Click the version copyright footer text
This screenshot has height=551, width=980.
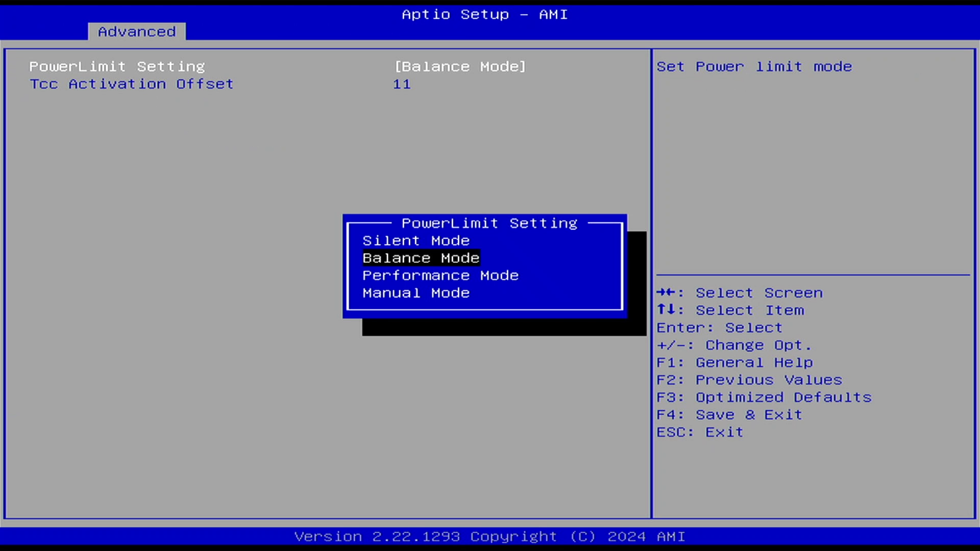pyautogui.click(x=490, y=537)
